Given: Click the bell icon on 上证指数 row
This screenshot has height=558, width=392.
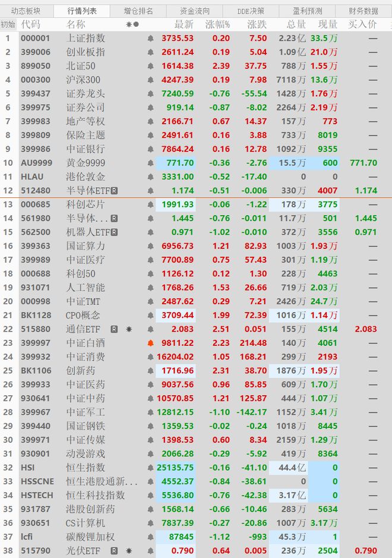Looking at the screenshot, I should [x=150, y=38].
